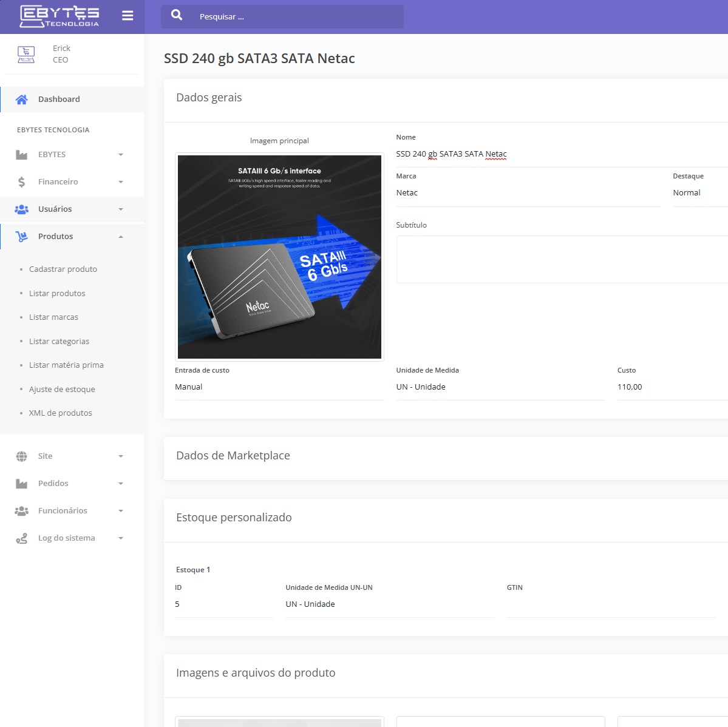
Task: Open the Funcionários menu label
Action: point(63,511)
